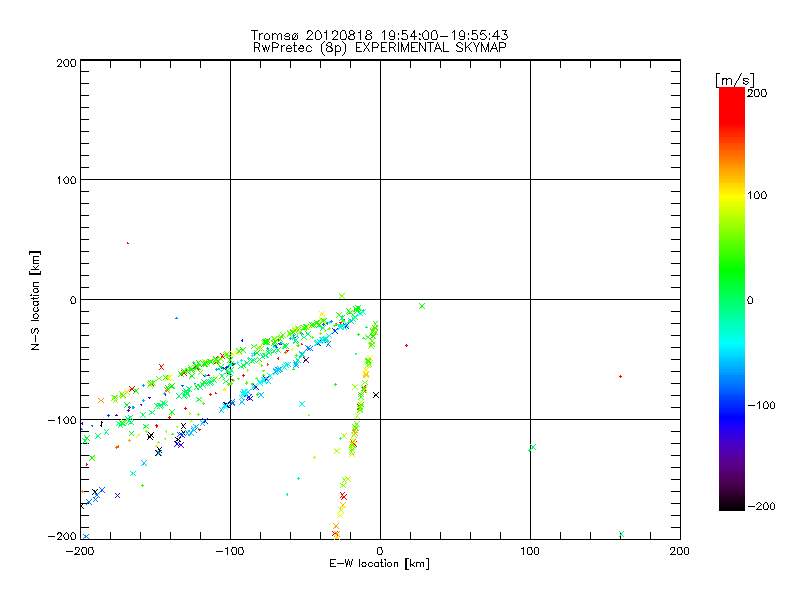Click the y-axis tick label '-100'
Viewport: 800px width, 600px height.
coord(62,420)
